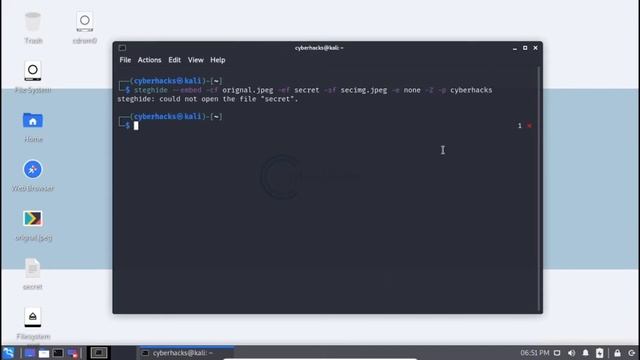
Task: Select the orignal.jpeg image file on desktop
Action: click(33, 225)
